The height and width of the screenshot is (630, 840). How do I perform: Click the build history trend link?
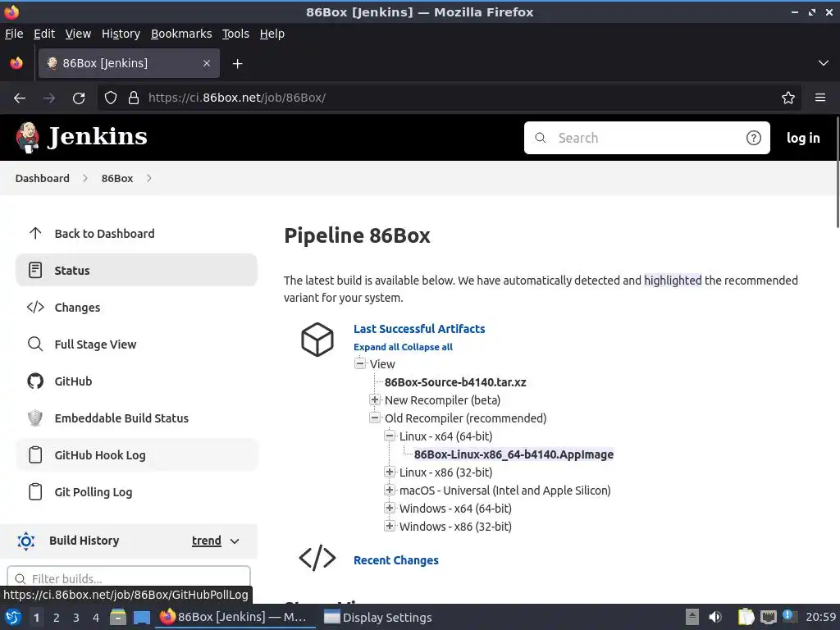(x=206, y=541)
